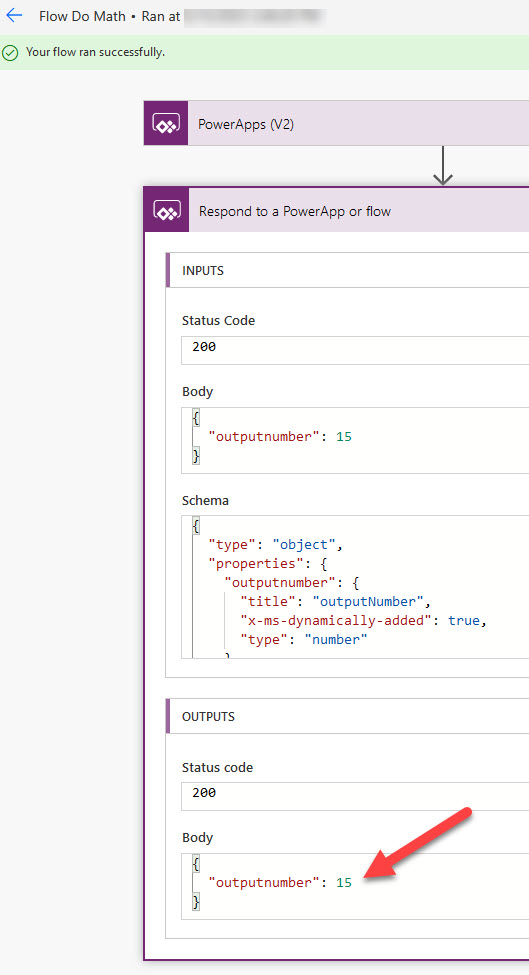
Task: Select the OUTPUTS section header
Action: coord(347,716)
